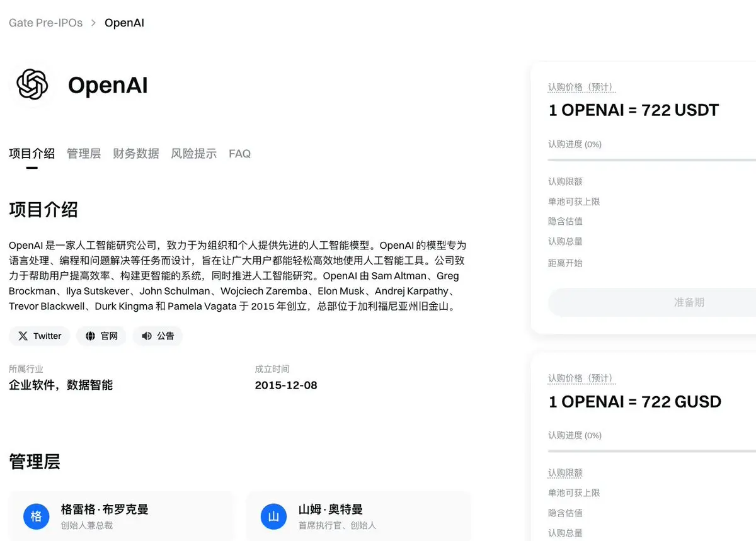Open the Twitter link button
Screen dimensions: 756x541
tap(40, 336)
